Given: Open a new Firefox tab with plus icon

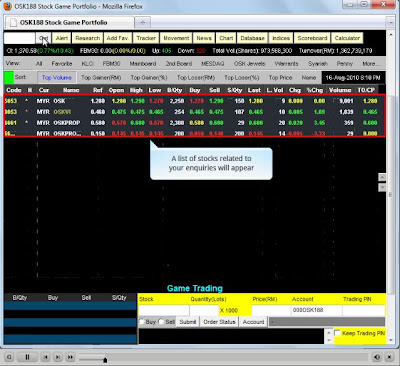Looking at the screenshot, I should tap(143, 22).
